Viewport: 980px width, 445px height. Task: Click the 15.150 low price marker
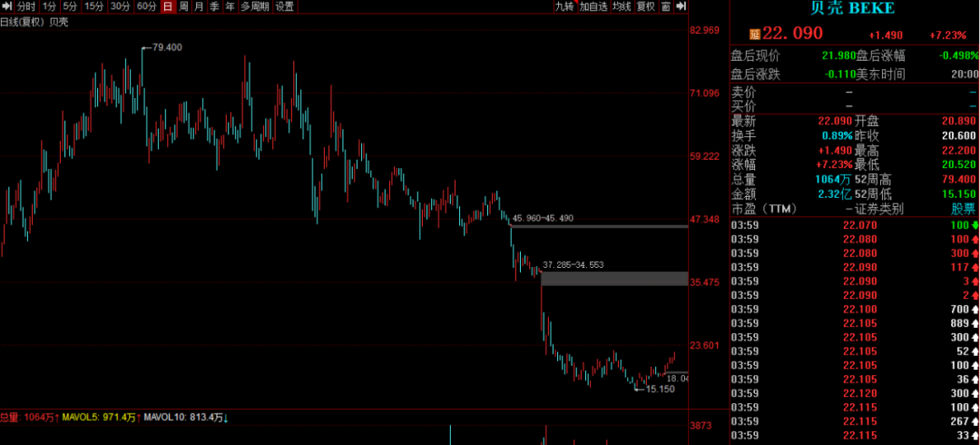[660, 390]
